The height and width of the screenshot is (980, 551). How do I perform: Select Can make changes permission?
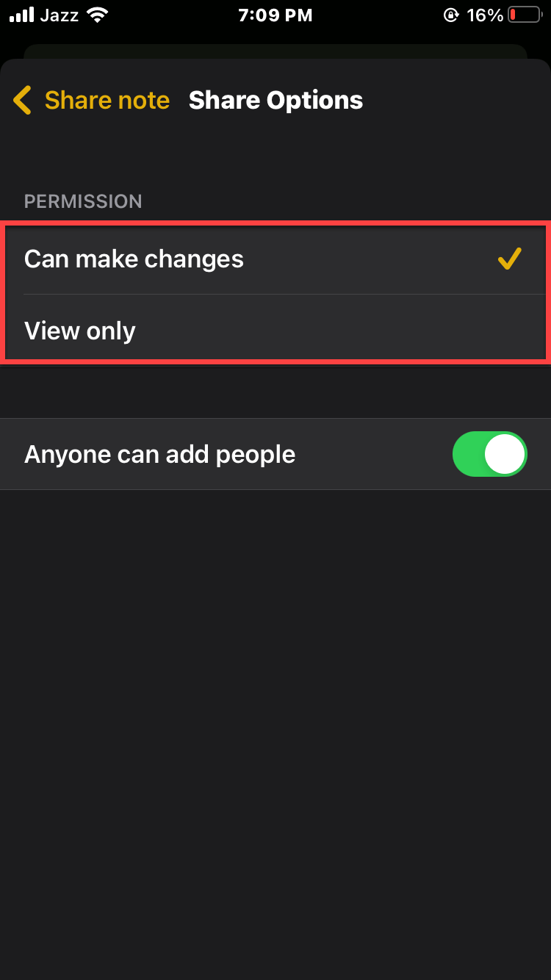click(x=275, y=259)
